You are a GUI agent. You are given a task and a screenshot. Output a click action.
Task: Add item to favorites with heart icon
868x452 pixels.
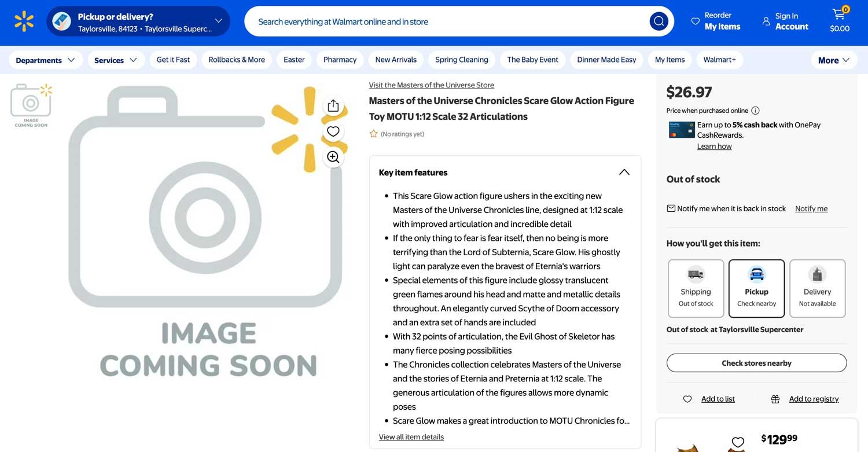click(x=333, y=131)
